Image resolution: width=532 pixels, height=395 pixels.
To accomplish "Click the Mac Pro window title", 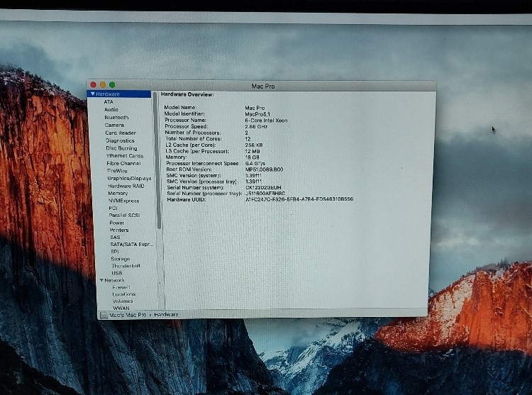I will [263, 86].
